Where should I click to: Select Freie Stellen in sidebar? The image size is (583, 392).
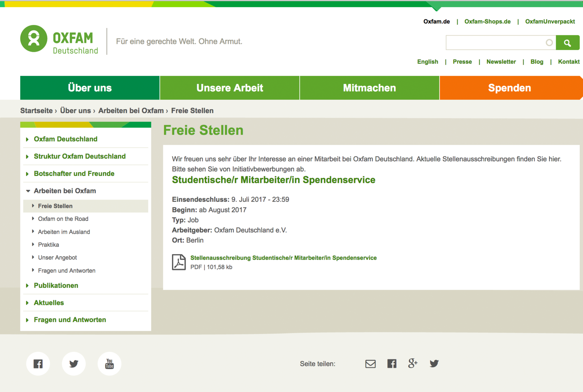pyautogui.click(x=86, y=206)
